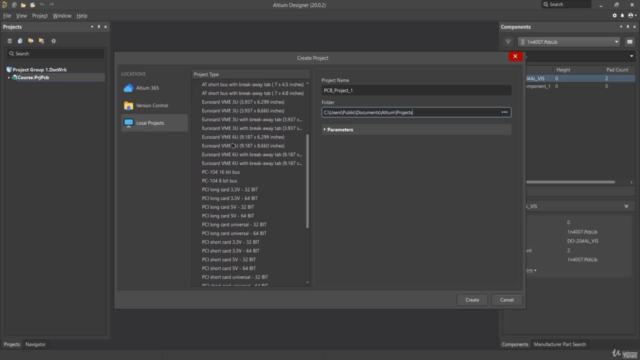Switch to the Manufacturer Part Search tab

[560, 344]
